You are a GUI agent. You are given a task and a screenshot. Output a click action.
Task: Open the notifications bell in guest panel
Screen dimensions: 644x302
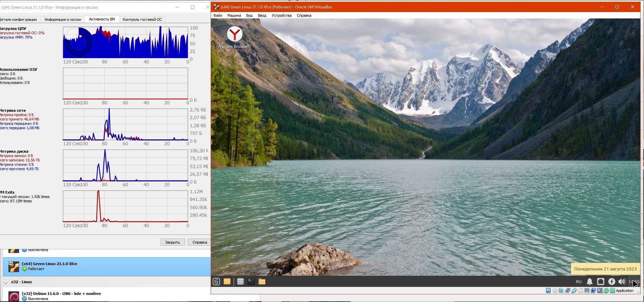[590, 282]
